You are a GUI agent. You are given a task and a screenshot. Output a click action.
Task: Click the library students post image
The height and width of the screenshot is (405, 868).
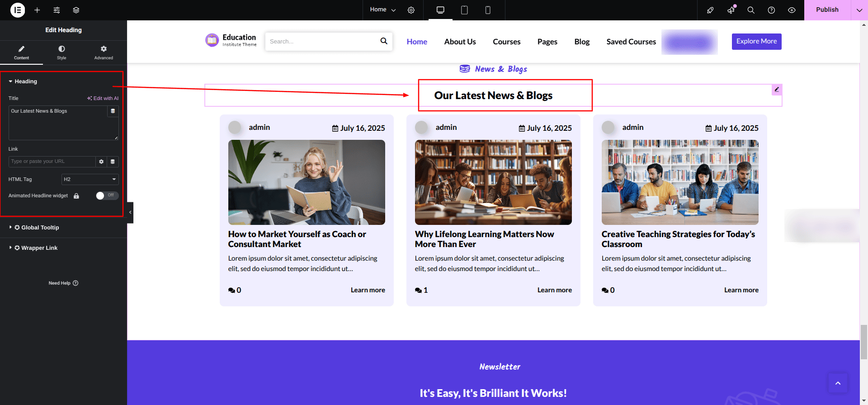(493, 182)
